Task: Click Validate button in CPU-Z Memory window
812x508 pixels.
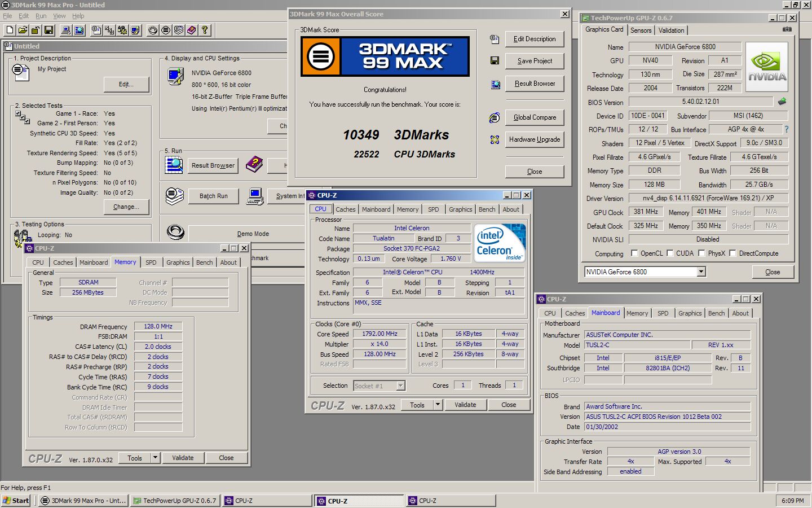Action: (x=183, y=458)
